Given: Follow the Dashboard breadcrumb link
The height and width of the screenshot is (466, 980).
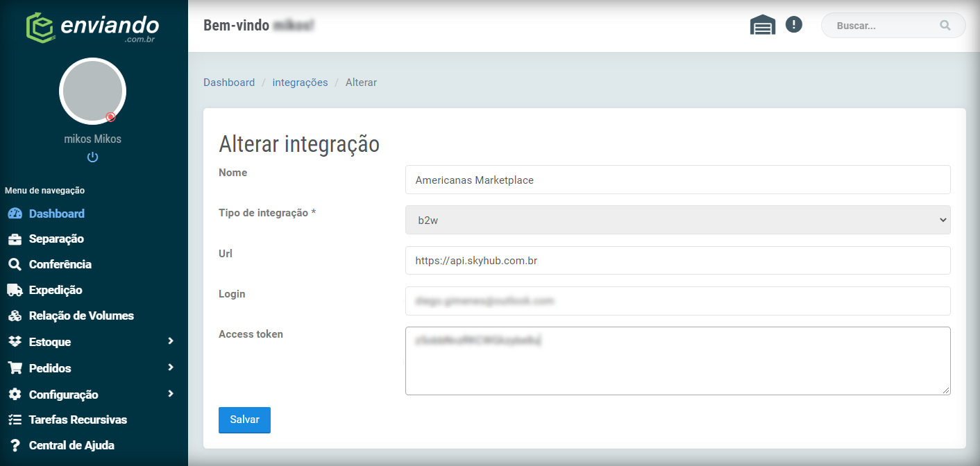Looking at the screenshot, I should (x=229, y=82).
